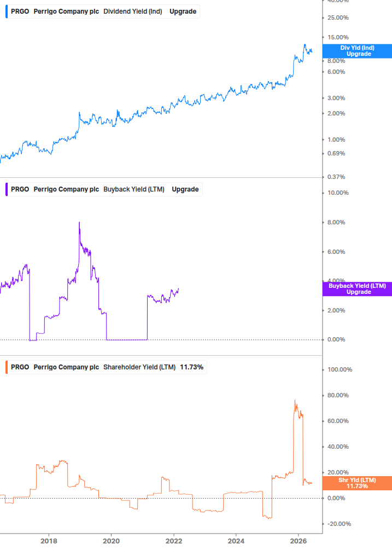Click the -20.00% tick on shareholder yield axis

pos(339,524)
